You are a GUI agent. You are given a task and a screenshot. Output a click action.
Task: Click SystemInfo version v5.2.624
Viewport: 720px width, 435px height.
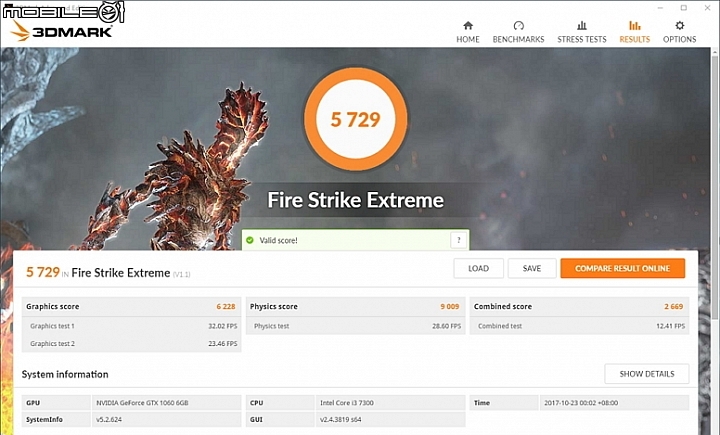[109, 419]
